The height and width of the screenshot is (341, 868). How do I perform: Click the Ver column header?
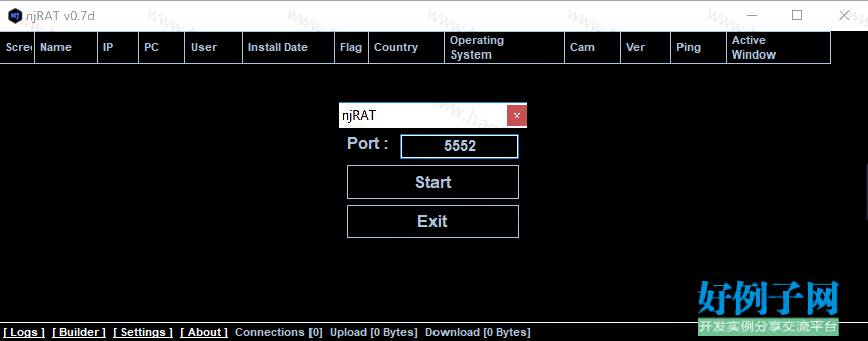click(646, 47)
